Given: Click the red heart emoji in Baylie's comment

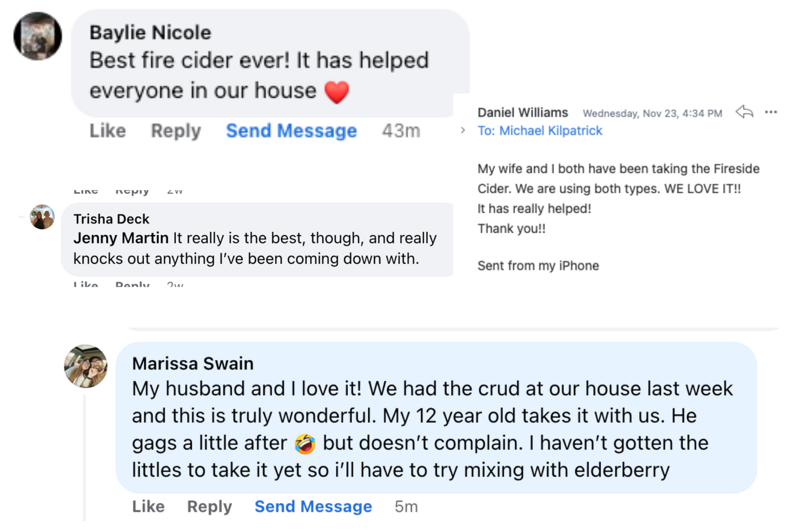Looking at the screenshot, I should point(337,92).
